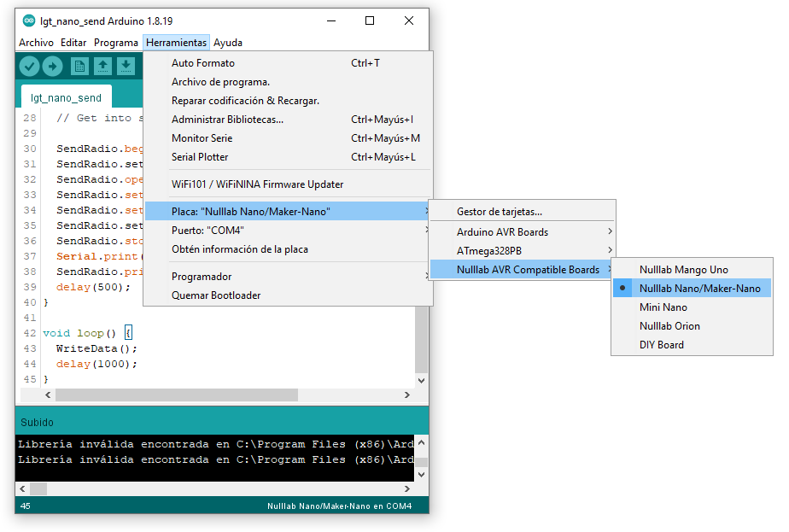789x532 pixels.
Task: Click the 'delay(1000);' code line
Action: [96, 364]
